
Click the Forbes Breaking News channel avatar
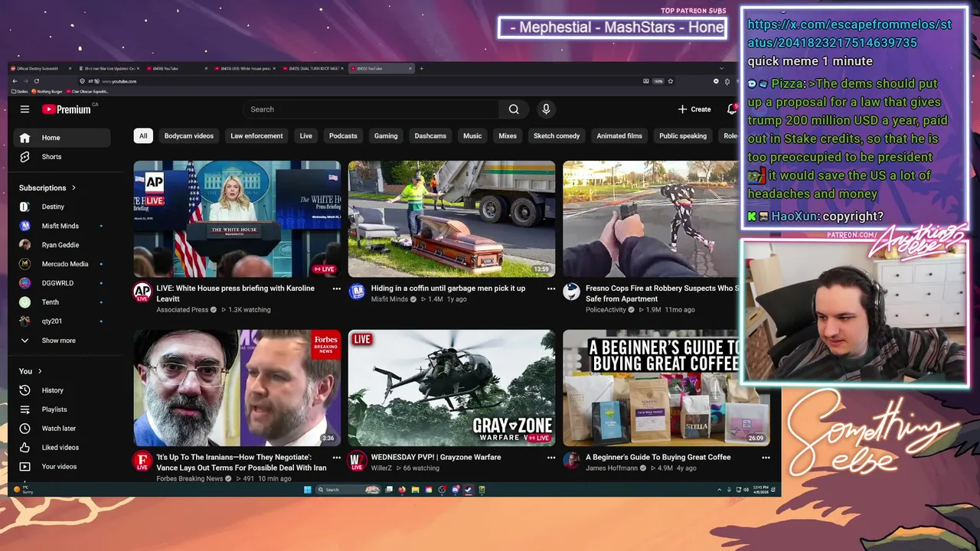pos(142,461)
